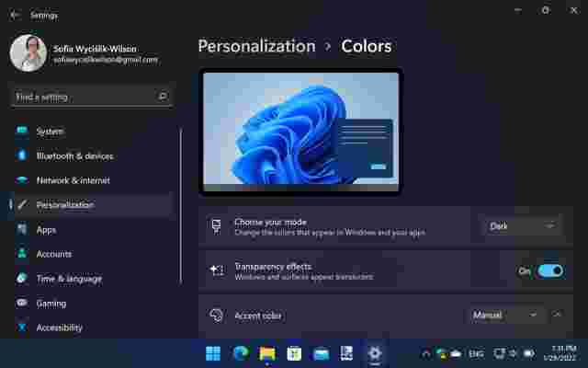The image size is (588, 368).
Task: Open Accessibility settings category
Action: pos(92,328)
